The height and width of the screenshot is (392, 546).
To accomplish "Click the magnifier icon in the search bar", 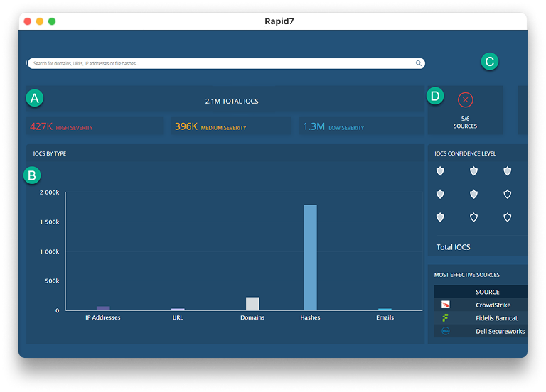I will [x=419, y=63].
